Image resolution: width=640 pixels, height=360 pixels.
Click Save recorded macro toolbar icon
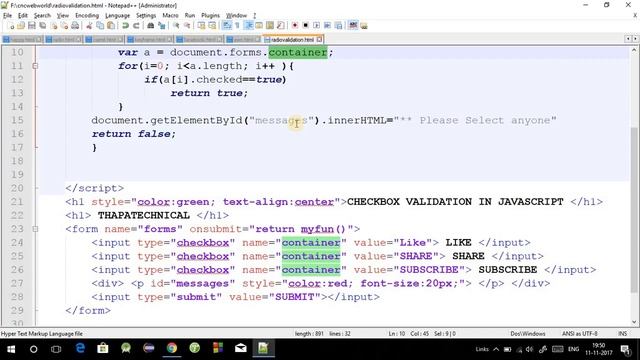(x=338, y=26)
